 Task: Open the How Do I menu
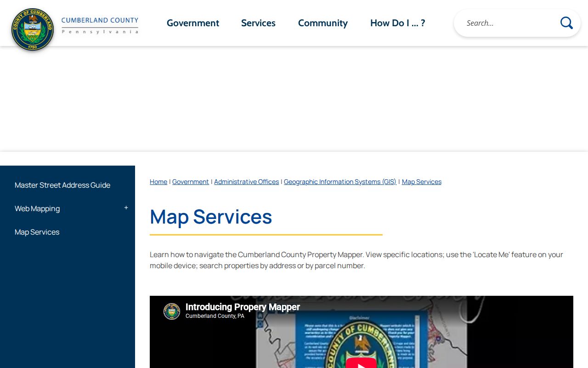(x=398, y=23)
